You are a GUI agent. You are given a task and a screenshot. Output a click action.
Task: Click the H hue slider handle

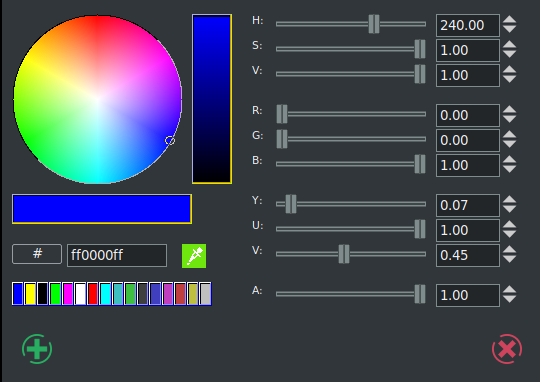[374, 24]
